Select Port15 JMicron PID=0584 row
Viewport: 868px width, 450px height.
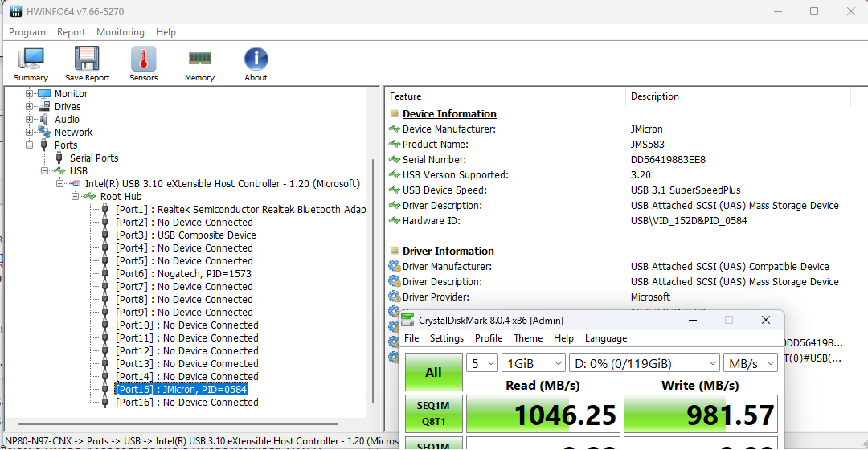(x=181, y=389)
